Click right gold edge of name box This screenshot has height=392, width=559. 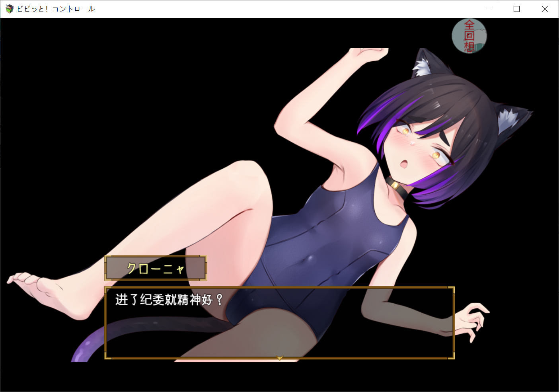click(x=206, y=268)
